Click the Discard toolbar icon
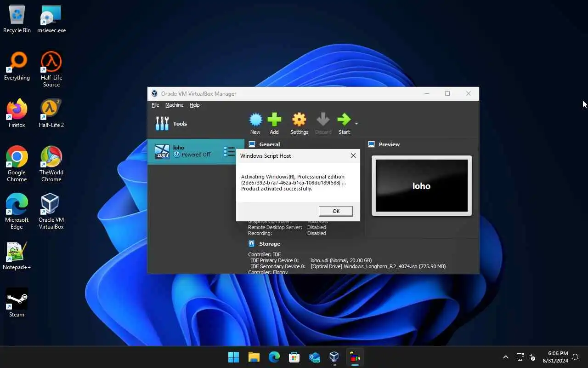The width and height of the screenshot is (588, 368). (x=323, y=124)
